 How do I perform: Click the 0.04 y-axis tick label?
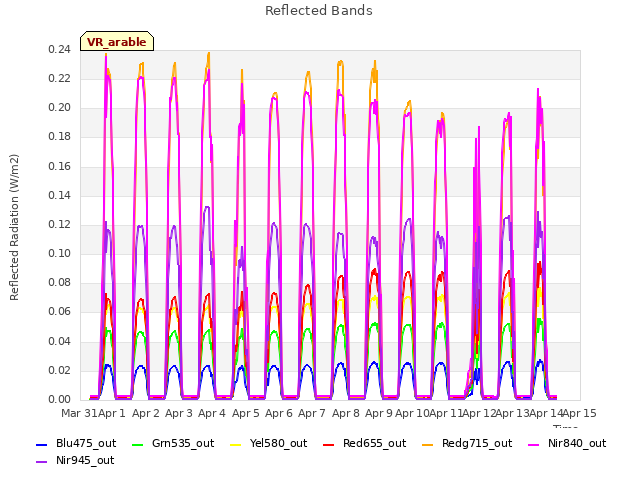[59, 341]
